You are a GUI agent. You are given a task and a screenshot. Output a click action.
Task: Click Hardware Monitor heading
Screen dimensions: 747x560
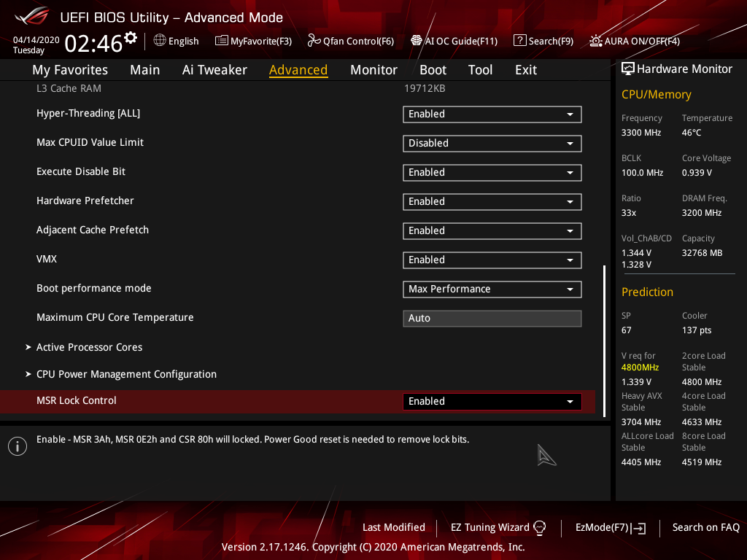[x=684, y=69]
